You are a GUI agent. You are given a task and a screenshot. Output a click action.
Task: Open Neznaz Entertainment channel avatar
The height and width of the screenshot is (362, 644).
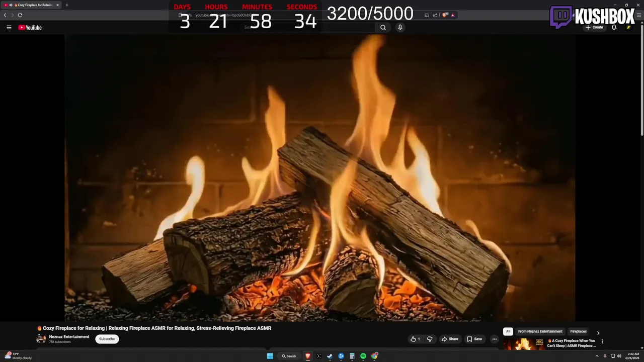(41, 339)
